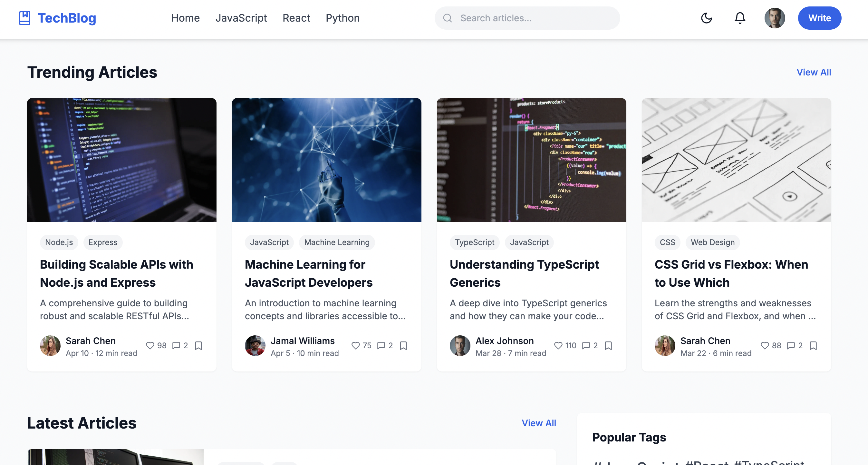The height and width of the screenshot is (465, 868).
Task: Like the Node.js and Express article
Action: (x=150, y=345)
